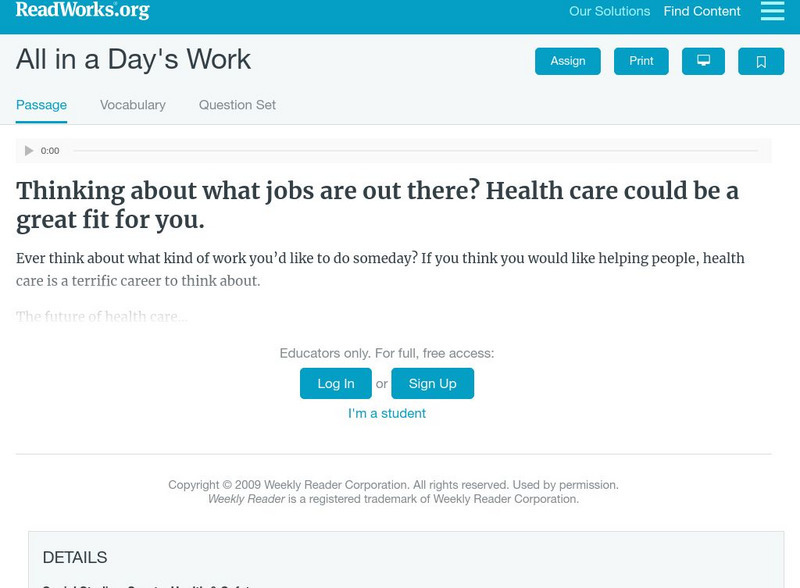Go to Find Content in the header
This screenshot has height=588, width=800.
pyautogui.click(x=702, y=12)
